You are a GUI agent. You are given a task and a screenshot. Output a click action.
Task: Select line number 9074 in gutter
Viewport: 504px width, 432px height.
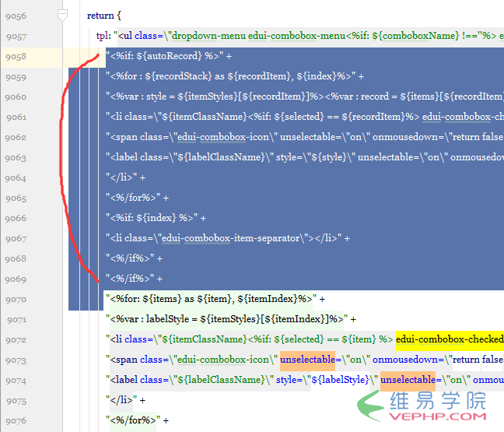pos(16,381)
